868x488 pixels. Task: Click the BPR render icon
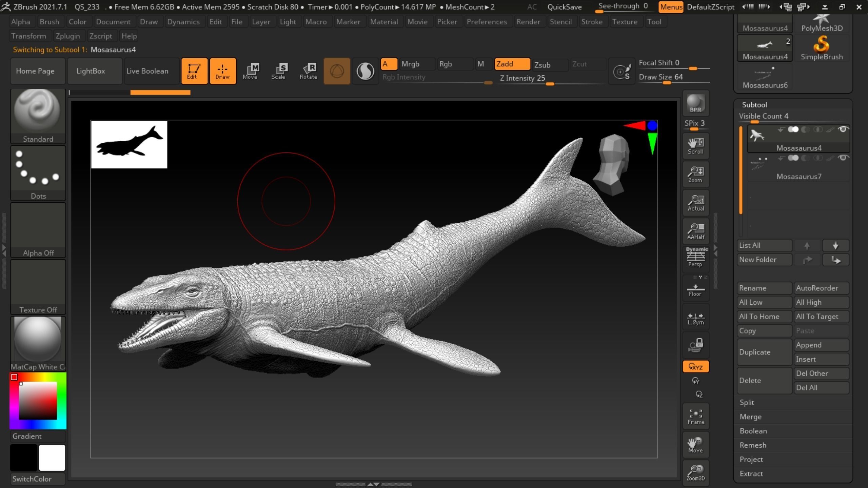pyautogui.click(x=695, y=104)
